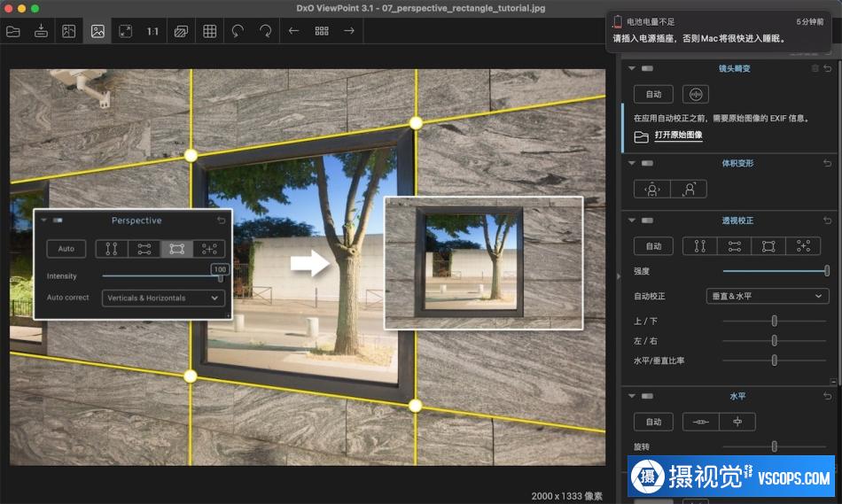Go to previous image with left arrow
Screen dimensions: 842x504
(293, 31)
